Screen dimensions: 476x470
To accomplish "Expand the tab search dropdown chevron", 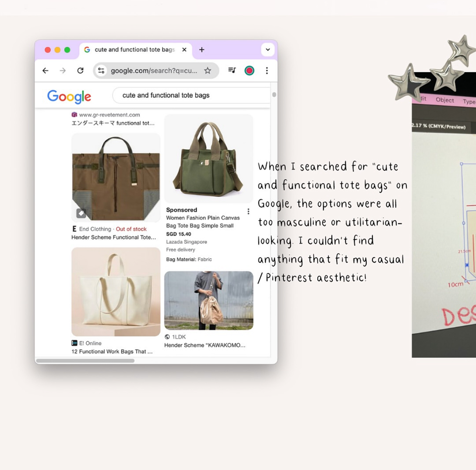I will (x=268, y=50).
